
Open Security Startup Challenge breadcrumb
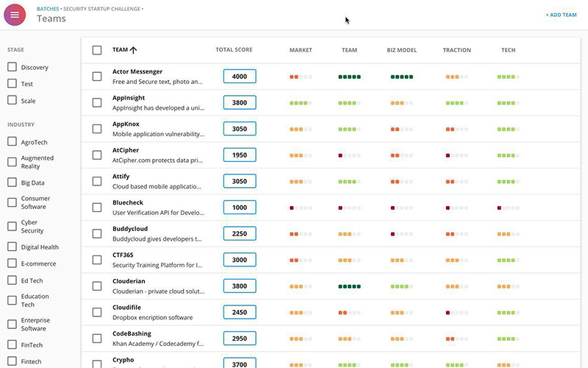click(x=101, y=9)
